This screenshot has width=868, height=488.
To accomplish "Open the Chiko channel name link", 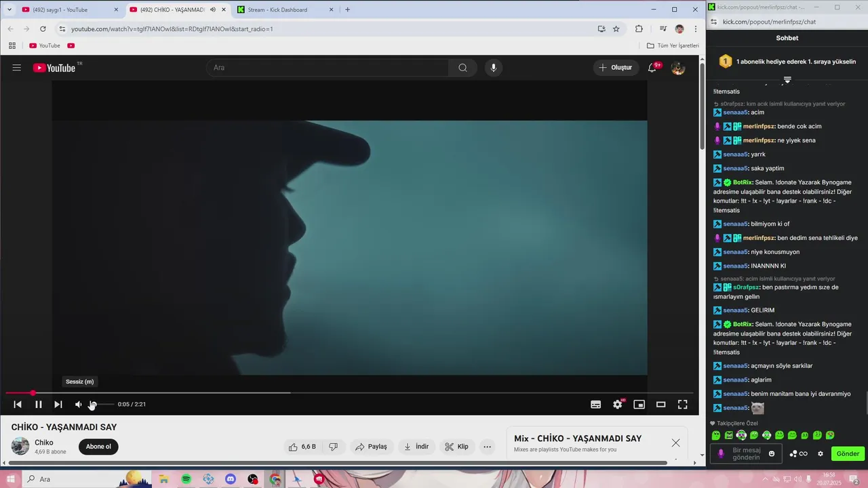I will pos(44,443).
